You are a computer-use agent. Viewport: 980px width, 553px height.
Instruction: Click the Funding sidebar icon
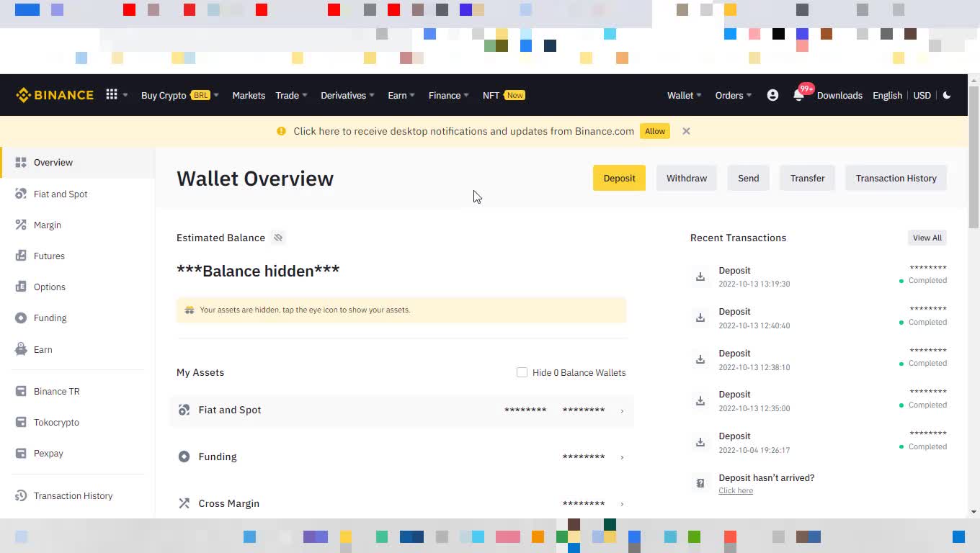[21, 318]
